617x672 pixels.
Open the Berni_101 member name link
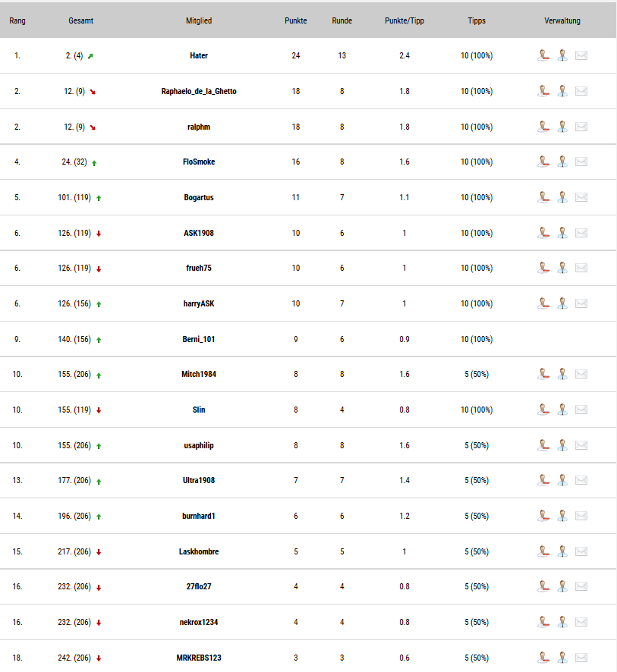[199, 339]
